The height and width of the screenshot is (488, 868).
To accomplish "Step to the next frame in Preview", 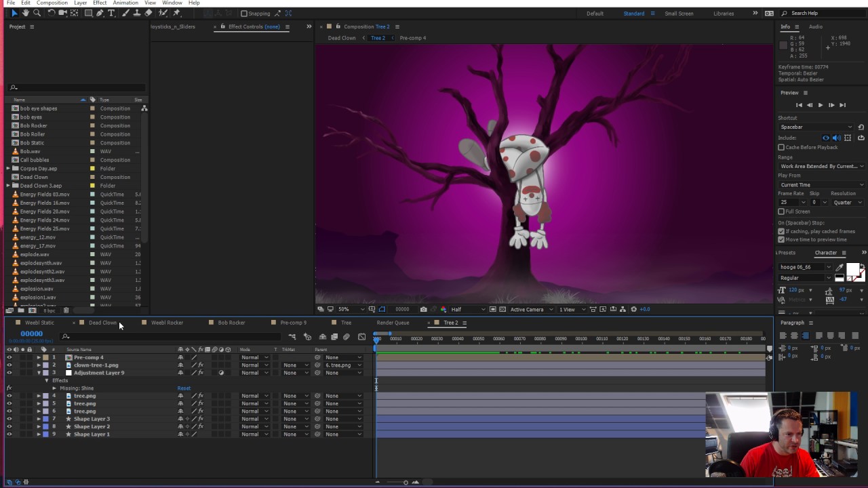I will (x=831, y=105).
